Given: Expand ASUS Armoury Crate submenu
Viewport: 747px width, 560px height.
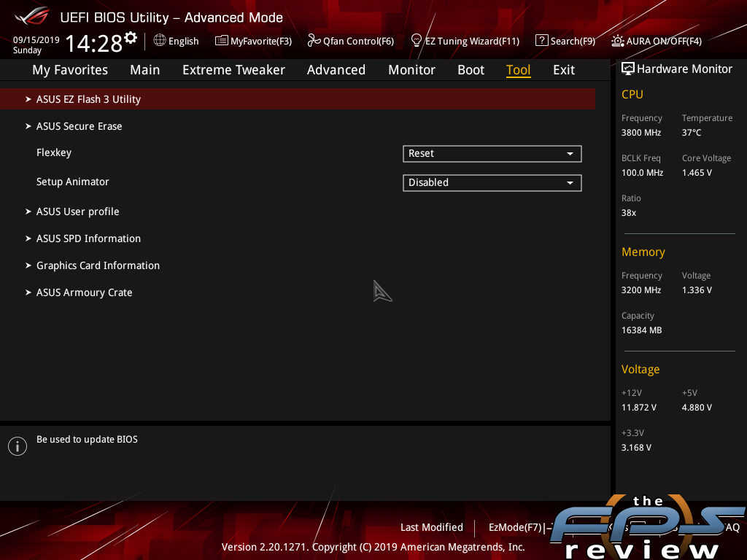Looking at the screenshot, I should click(85, 292).
